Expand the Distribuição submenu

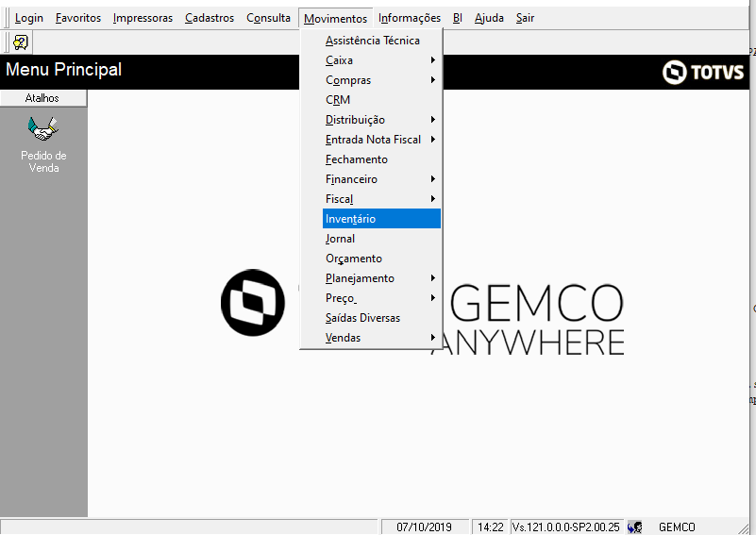[x=381, y=120]
